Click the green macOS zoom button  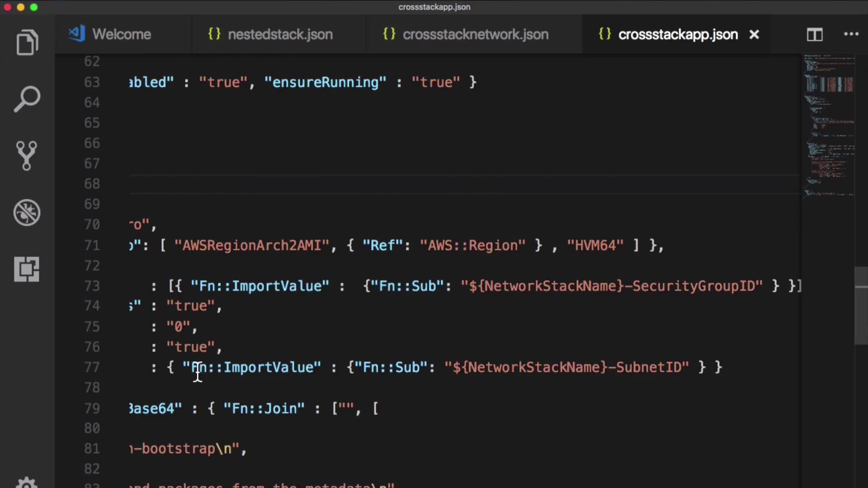[x=34, y=7]
